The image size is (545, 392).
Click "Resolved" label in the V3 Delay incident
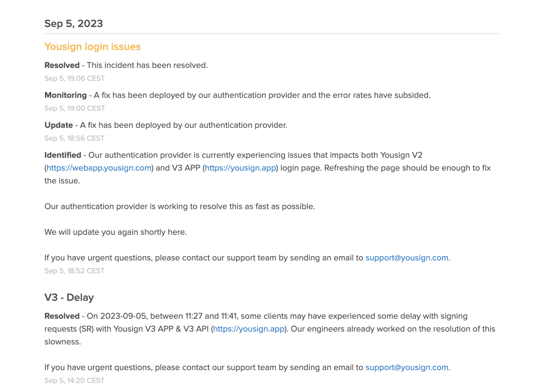62,316
